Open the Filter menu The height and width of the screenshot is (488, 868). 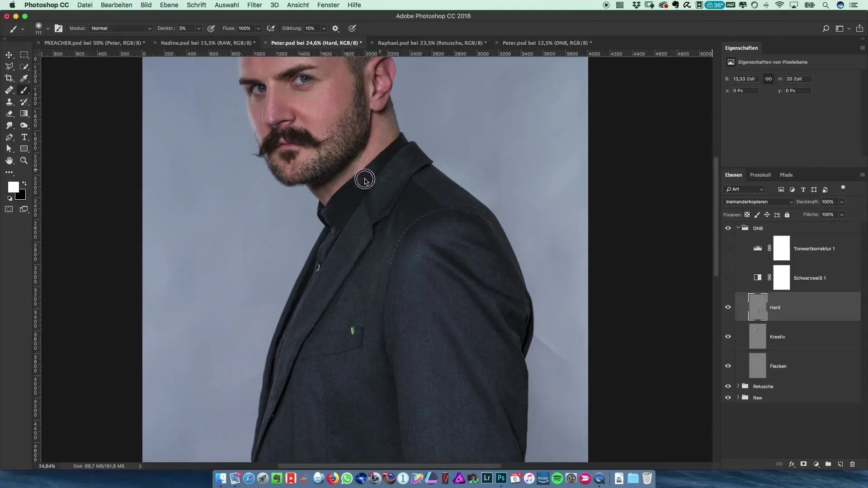pos(254,5)
